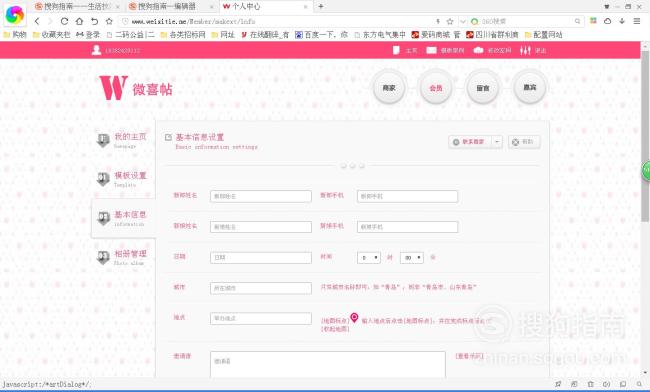Open the 登录 bookmark

88,35
